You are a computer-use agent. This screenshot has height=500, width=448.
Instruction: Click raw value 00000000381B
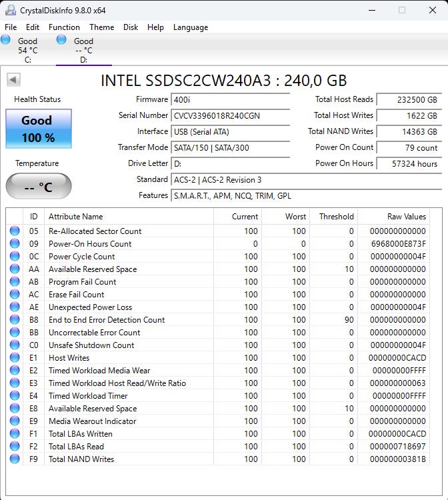pyautogui.click(x=397, y=459)
